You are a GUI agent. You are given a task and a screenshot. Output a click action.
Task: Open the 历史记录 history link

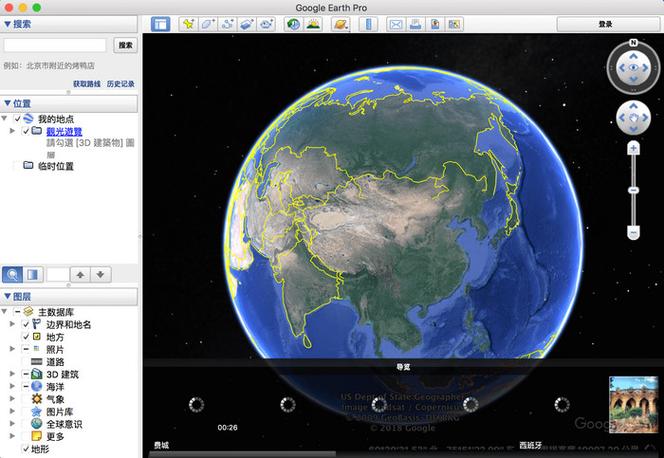click(121, 84)
